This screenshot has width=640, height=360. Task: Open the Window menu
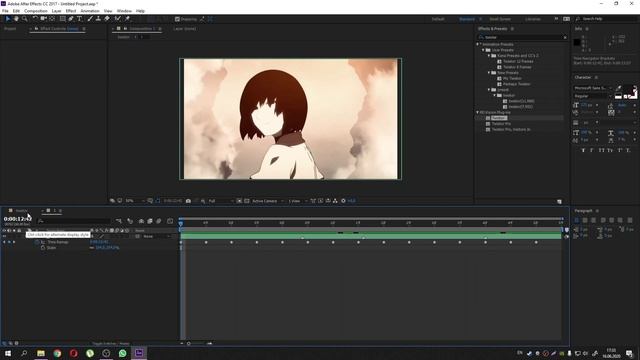point(124,11)
